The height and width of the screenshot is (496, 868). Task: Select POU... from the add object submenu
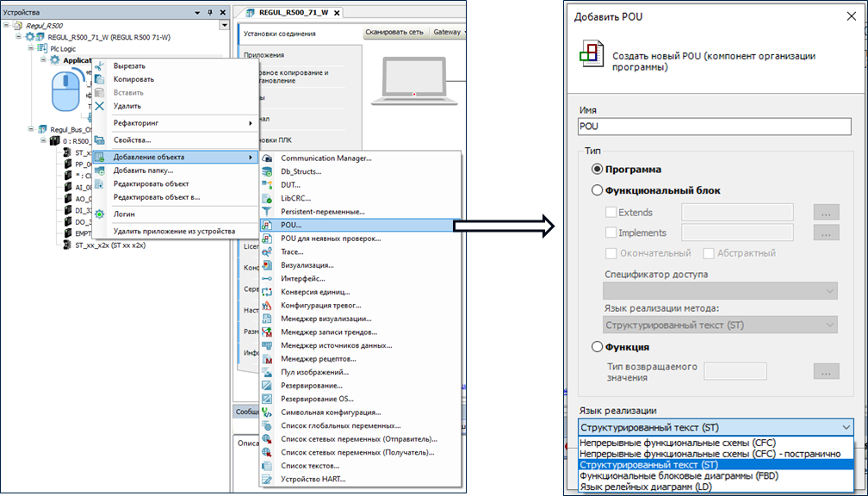tap(291, 226)
